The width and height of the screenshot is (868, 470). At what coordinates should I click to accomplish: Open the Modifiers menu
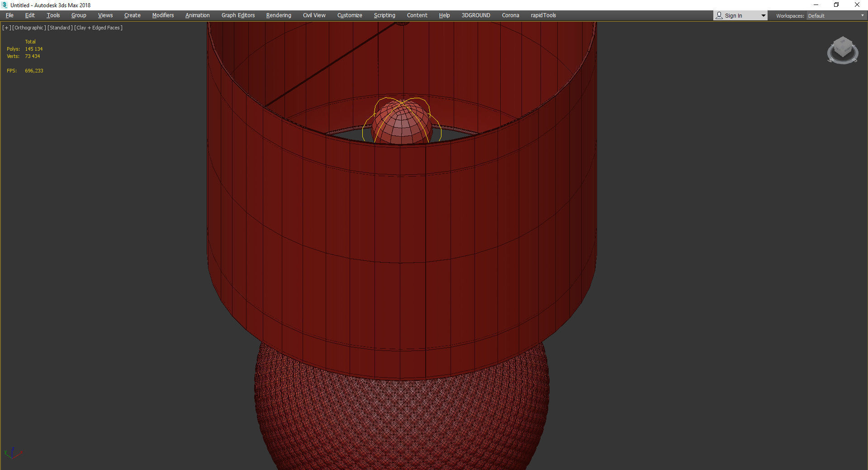tap(163, 15)
